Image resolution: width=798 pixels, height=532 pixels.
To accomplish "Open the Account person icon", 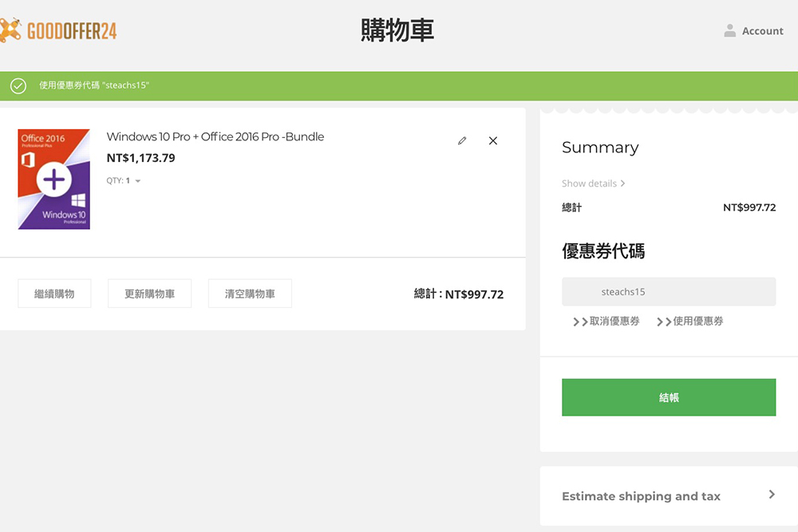I will pyautogui.click(x=729, y=30).
